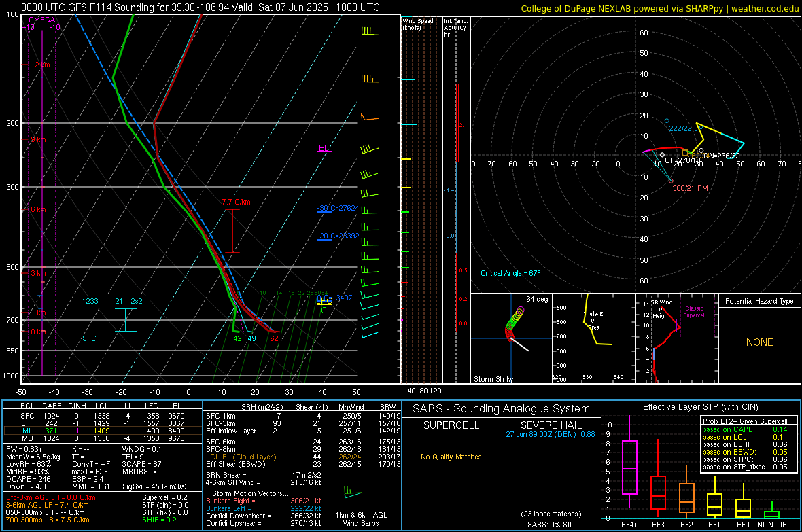Click the orange LCL-EL (Cloud Layer) row
The width and height of the screenshot is (802, 532).
tap(303, 457)
